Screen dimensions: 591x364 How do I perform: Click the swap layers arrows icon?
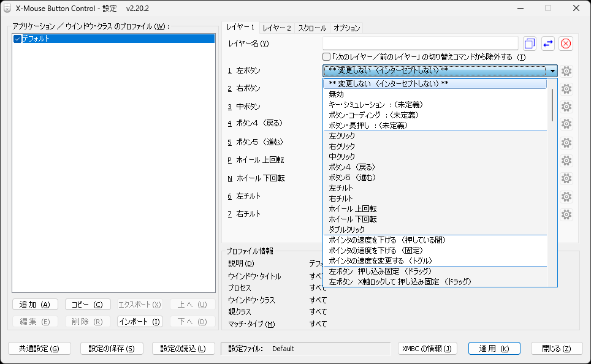(547, 43)
